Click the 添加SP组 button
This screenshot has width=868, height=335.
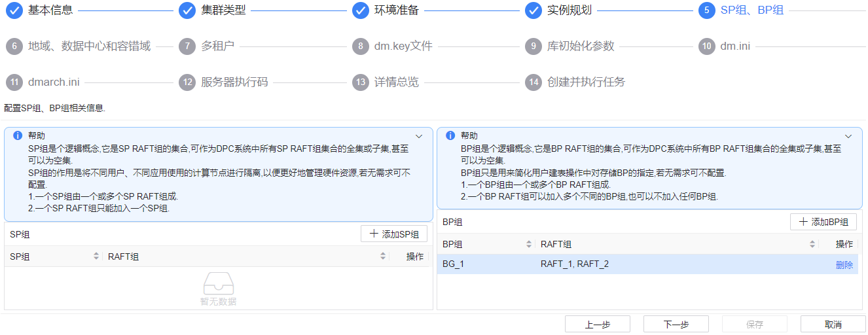point(394,234)
